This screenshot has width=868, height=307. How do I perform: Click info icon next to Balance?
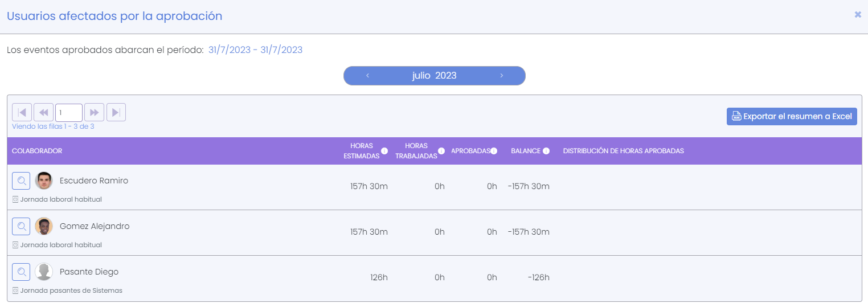[x=546, y=151]
